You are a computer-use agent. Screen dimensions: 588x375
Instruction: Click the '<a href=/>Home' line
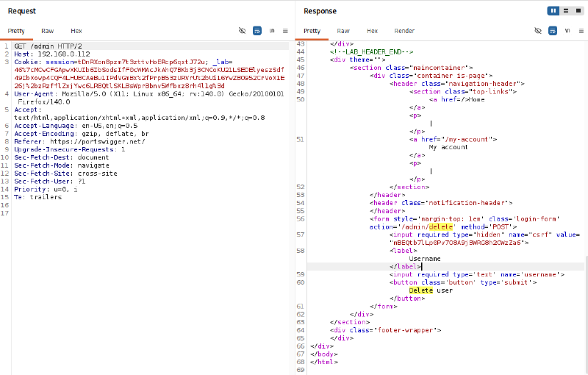pos(456,99)
